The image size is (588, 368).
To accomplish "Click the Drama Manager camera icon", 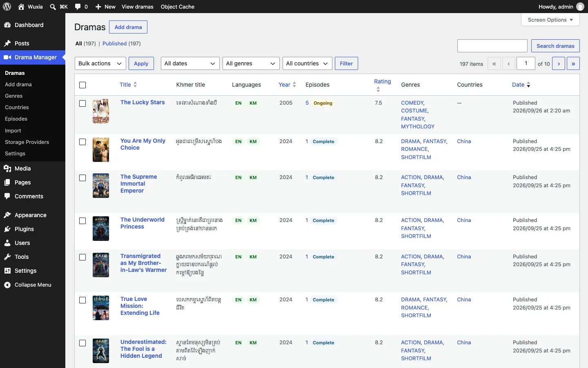I will (7, 57).
